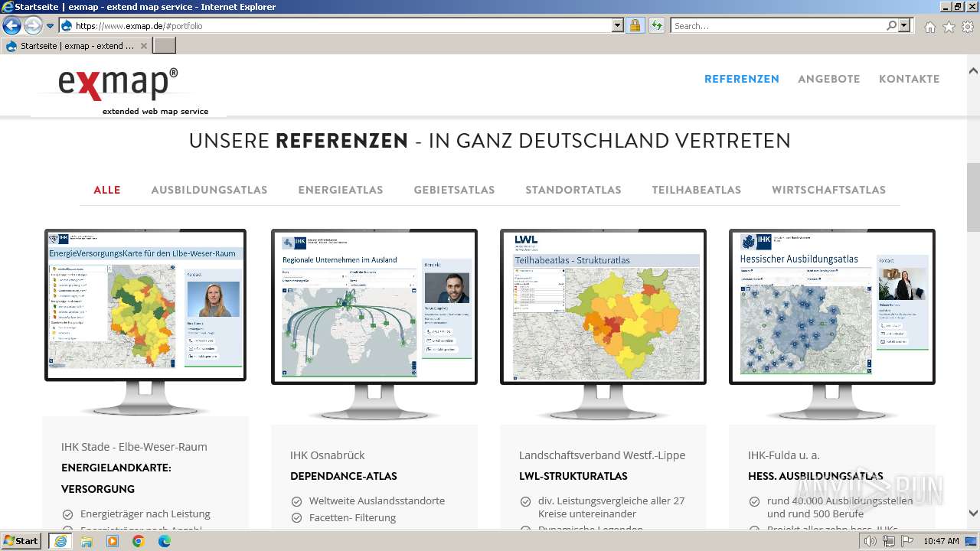Filter by GEBIETSATLAS
Screen dimensions: 980x551
tap(454, 190)
